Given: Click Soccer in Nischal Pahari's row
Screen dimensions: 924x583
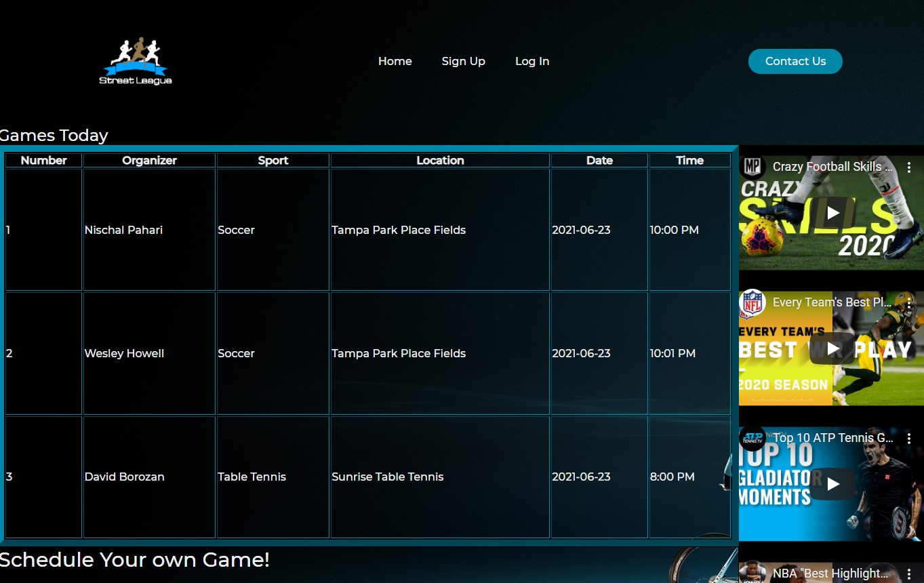Looking at the screenshot, I should pyautogui.click(x=273, y=230).
